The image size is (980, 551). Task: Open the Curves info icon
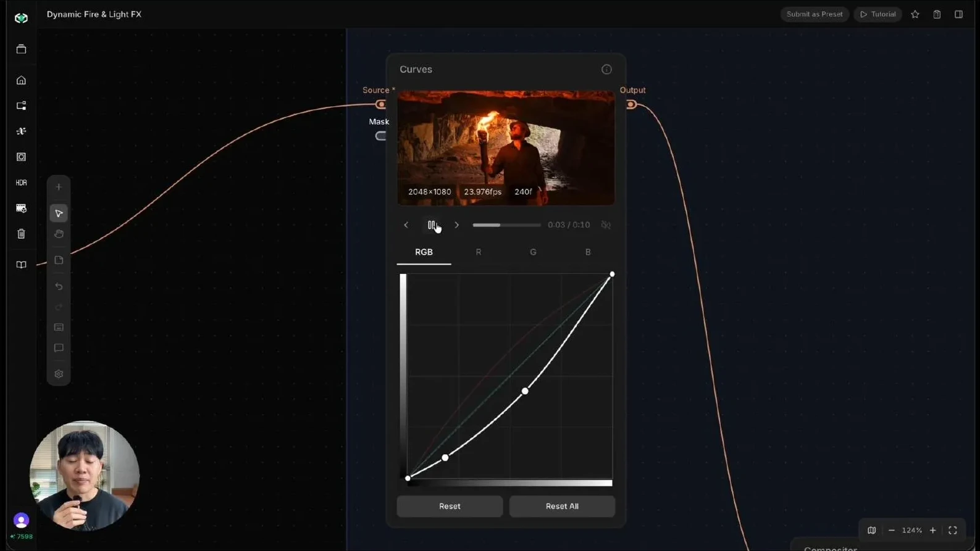(606, 69)
